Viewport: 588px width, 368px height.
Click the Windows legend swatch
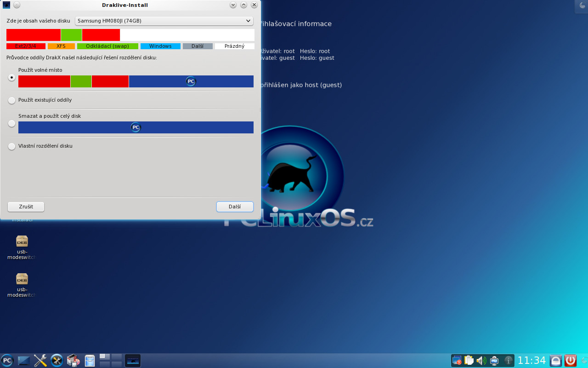point(160,46)
